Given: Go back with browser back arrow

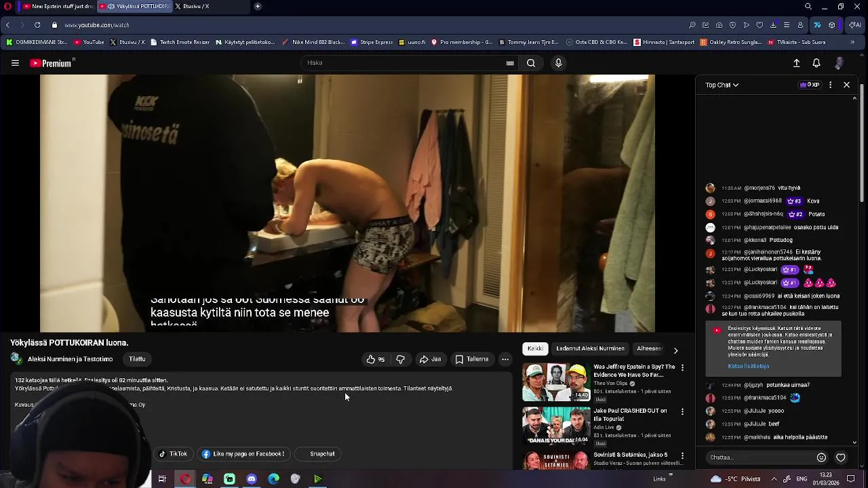Looking at the screenshot, I should coord(7,25).
